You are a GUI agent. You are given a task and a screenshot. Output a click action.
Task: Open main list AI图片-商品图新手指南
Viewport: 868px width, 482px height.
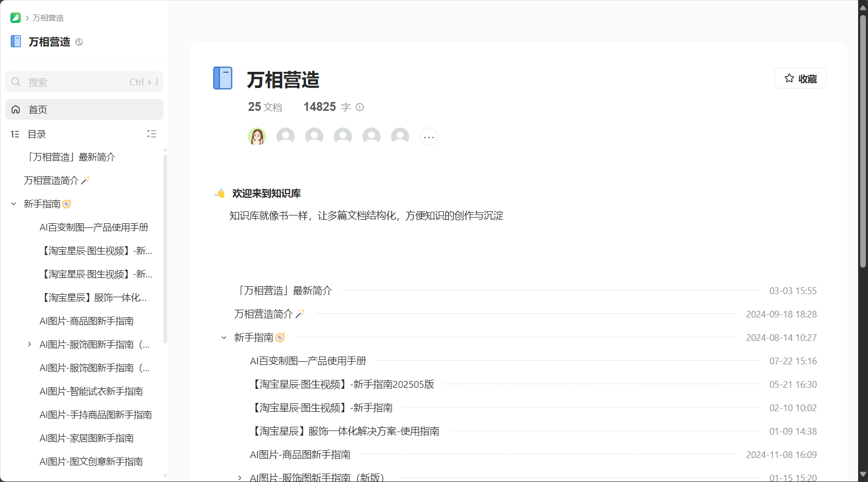click(300, 454)
